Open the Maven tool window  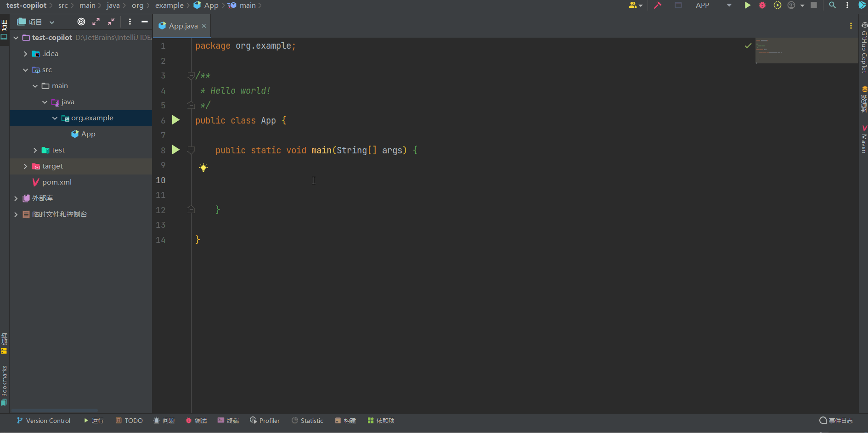864,139
